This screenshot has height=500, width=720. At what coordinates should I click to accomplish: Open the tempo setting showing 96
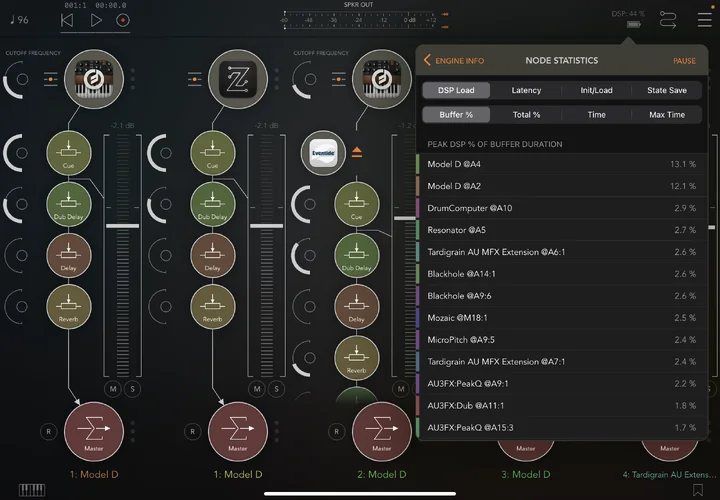click(x=18, y=19)
